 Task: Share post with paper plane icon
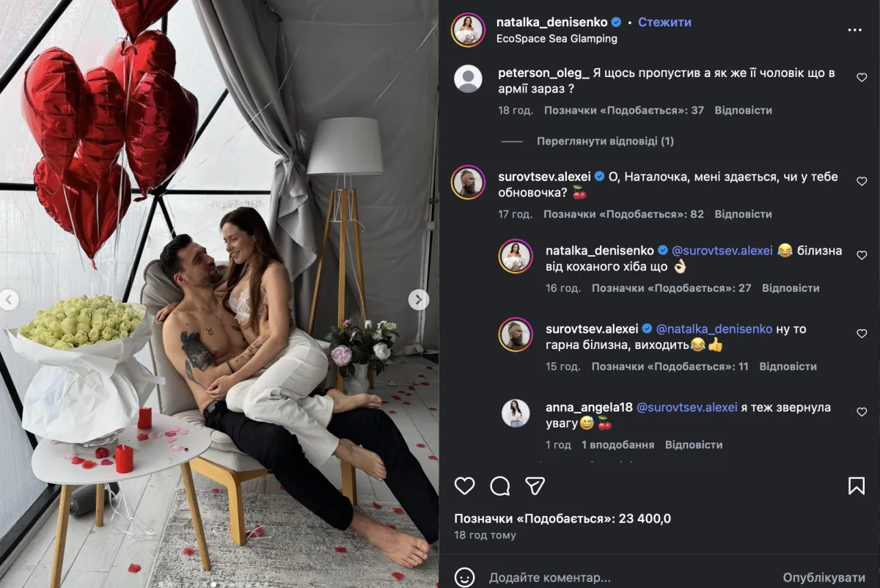coord(535,485)
